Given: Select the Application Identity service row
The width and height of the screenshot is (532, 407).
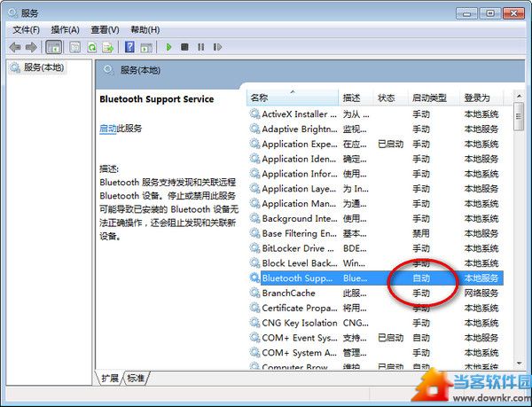Looking at the screenshot, I should [376, 159].
